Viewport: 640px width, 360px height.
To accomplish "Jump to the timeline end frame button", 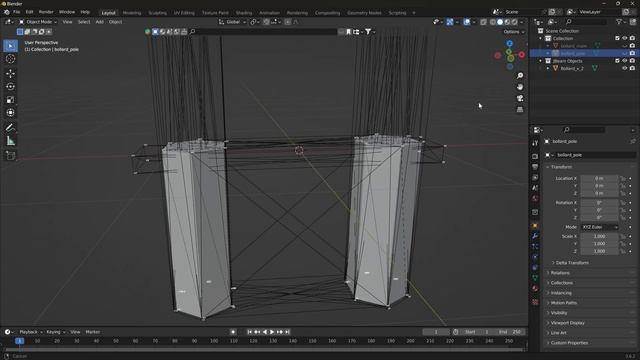I will pyautogui.click(x=287, y=332).
